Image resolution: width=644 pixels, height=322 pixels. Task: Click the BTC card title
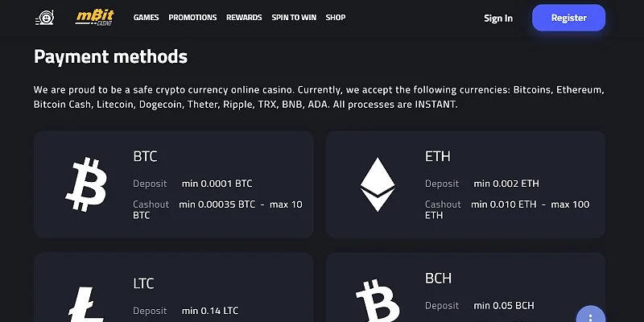(x=145, y=156)
